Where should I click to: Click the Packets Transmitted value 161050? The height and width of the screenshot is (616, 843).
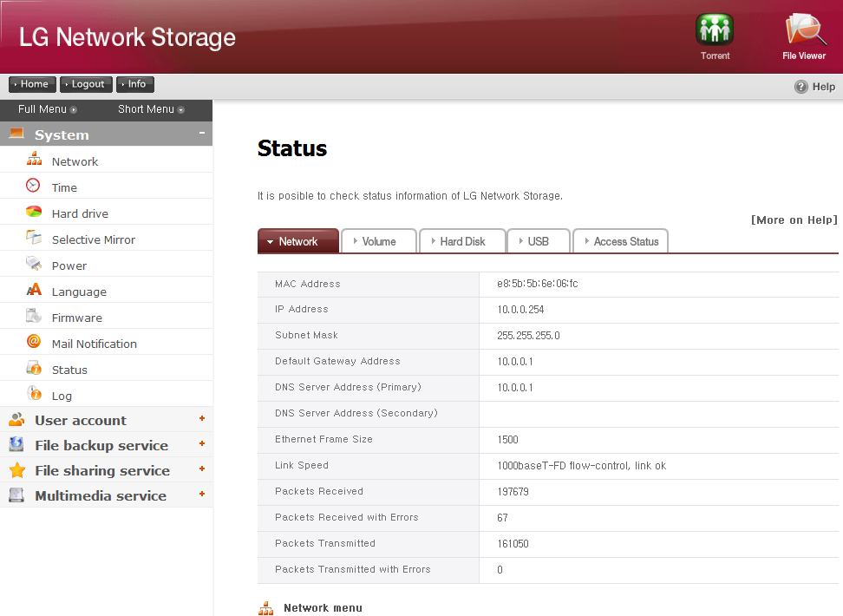click(x=513, y=544)
